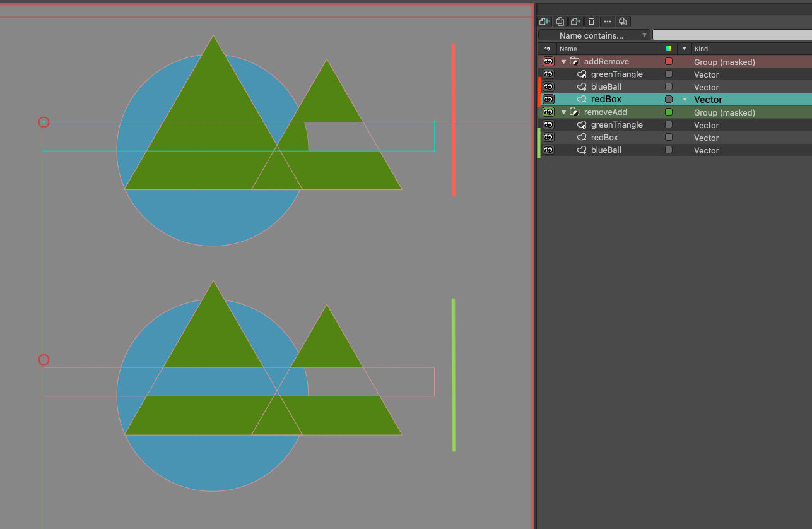This screenshot has height=529, width=812.
Task: Open the three-dots layer options button
Action: [608, 21]
